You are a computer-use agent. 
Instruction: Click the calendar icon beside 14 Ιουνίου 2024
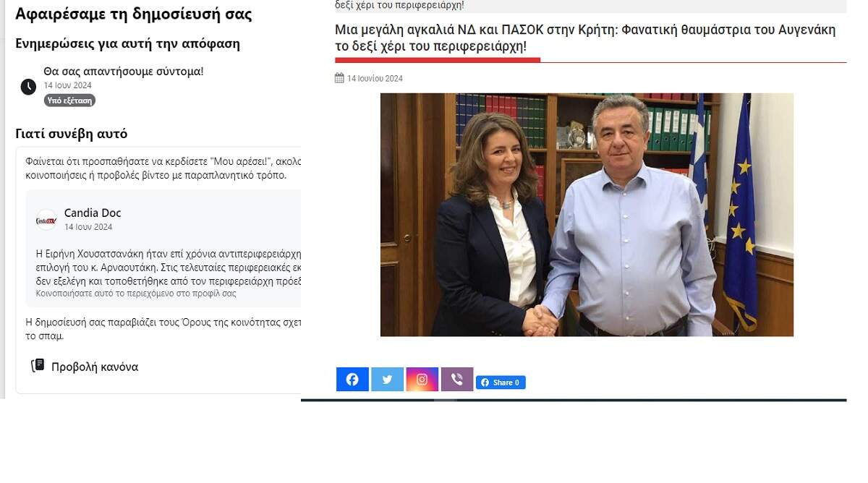[339, 78]
